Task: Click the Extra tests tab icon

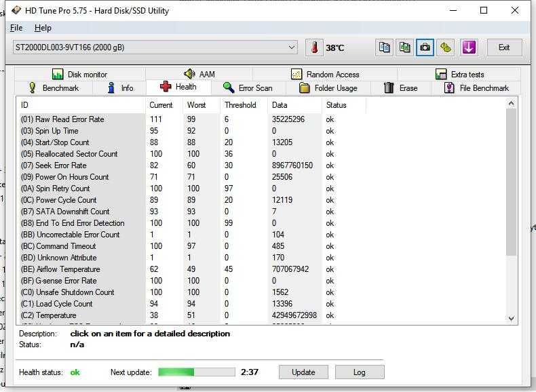Action: tap(441, 74)
